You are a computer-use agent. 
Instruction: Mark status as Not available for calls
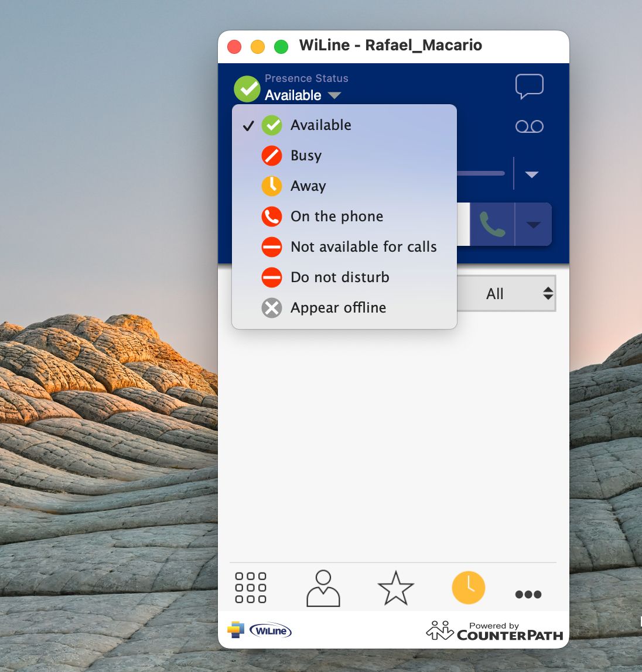point(363,246)
